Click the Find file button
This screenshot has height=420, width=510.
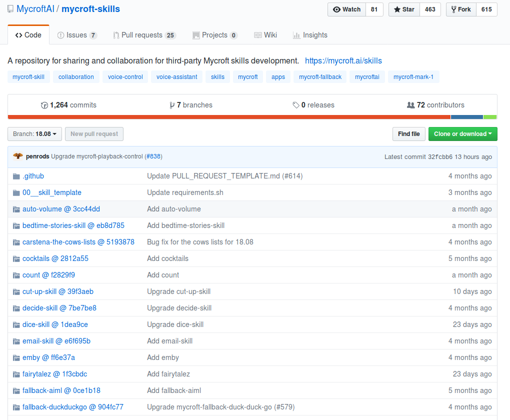click(408, 134)
